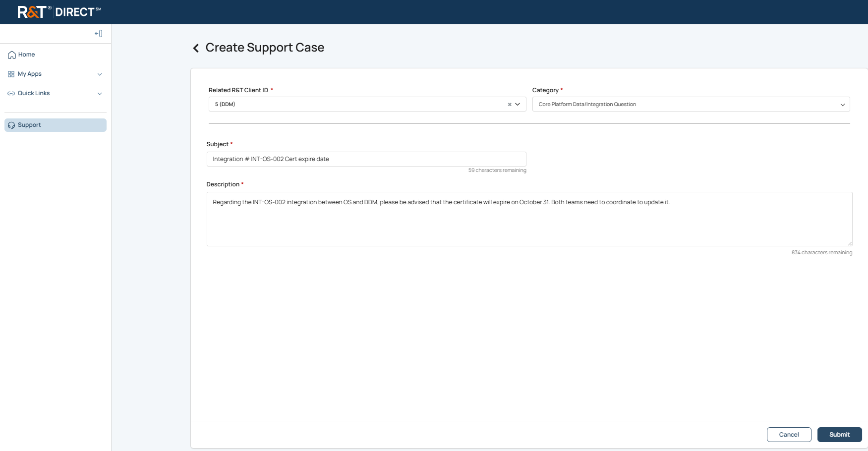The image size is (868, 451).
Task: Click the '834 characters remaining' text
Action: [822, 253]
